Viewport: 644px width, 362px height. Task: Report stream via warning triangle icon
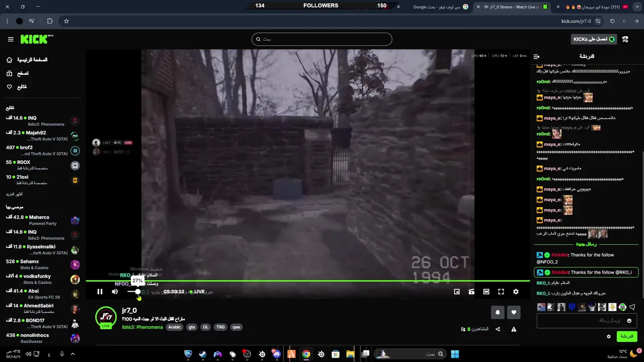[514, 329]
